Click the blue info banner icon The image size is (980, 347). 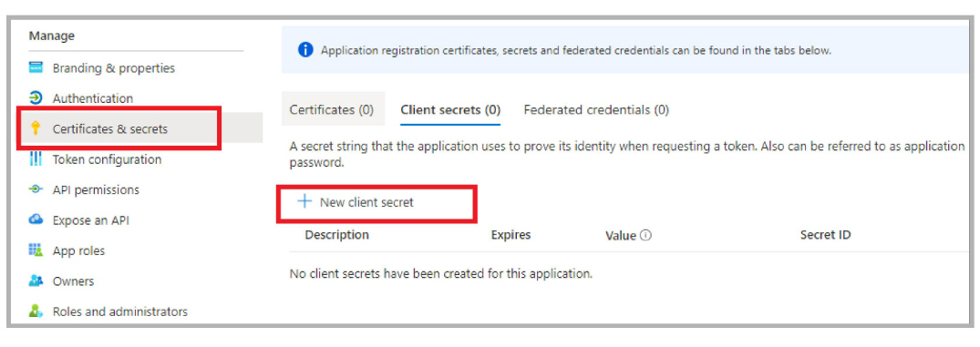[x=305, y=50]
